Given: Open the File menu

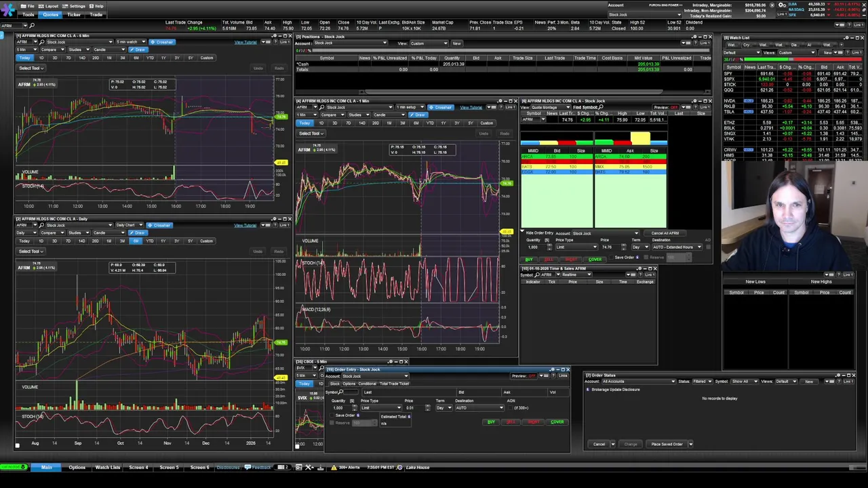Looking at the screenshot, I should [x=27, y=6].
